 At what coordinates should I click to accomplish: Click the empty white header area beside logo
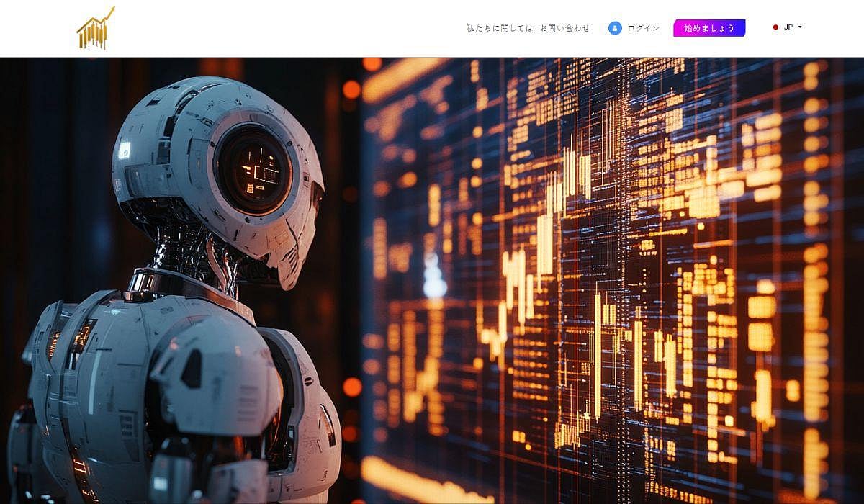[288, 29]
